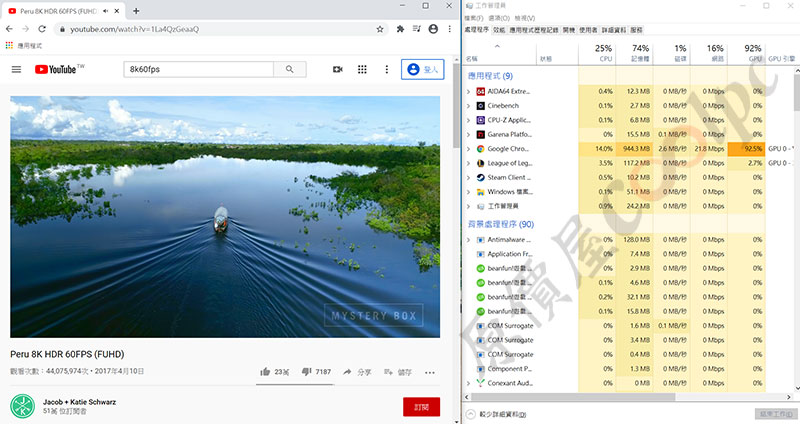
Task: Expand the Google Chrome process group
Action: click(468, 149)
